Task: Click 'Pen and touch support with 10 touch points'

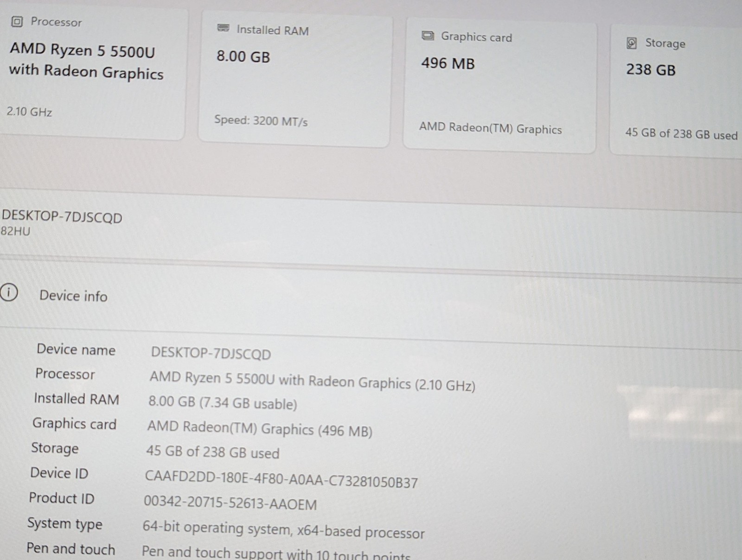Action: [276, 553]
